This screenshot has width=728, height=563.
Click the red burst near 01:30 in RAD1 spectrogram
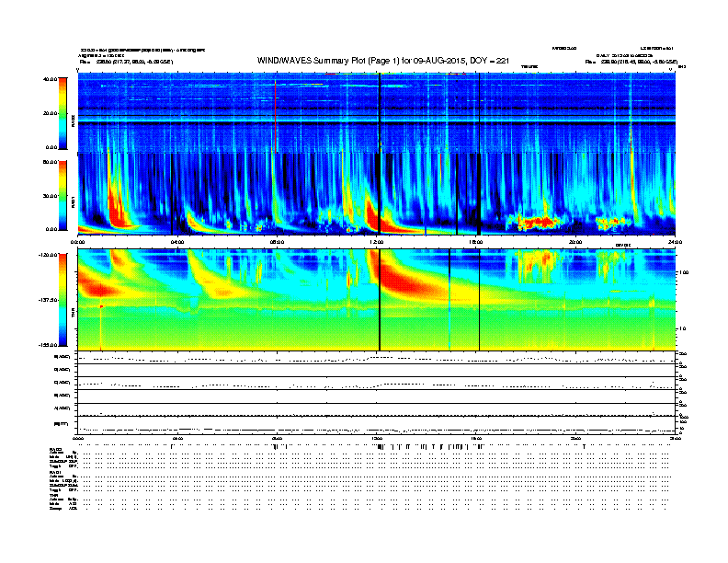point(117,209)
